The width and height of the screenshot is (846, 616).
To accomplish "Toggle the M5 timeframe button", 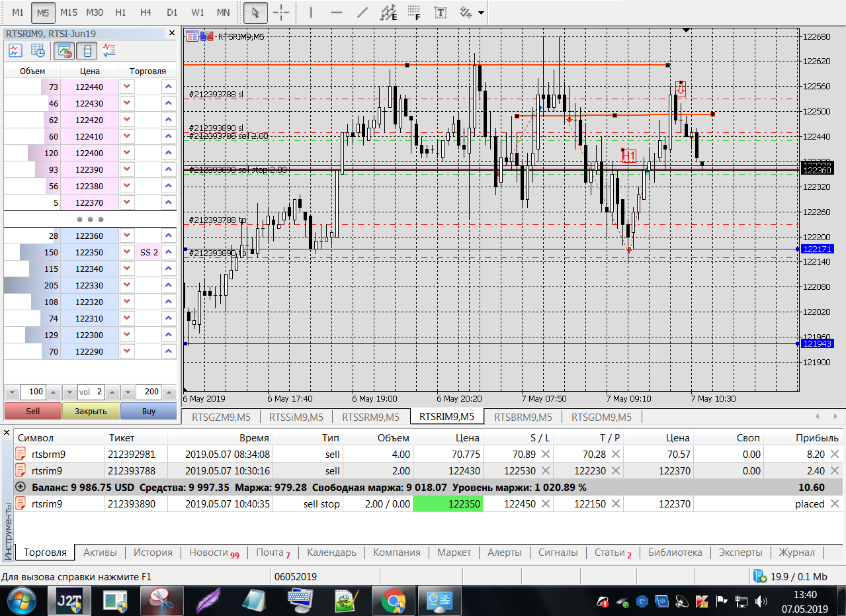I will (x=43, y=13).
